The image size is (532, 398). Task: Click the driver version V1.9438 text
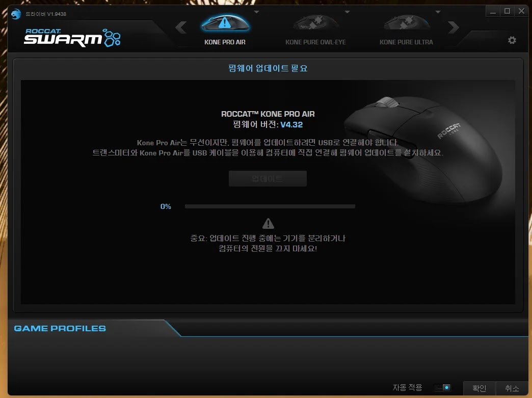pos(46,14)
